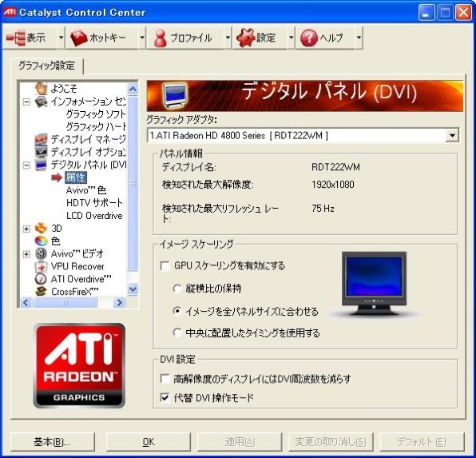Click the ATI Radeon Graphics logo
476x458 pixels.
click(x=79, y=365)
